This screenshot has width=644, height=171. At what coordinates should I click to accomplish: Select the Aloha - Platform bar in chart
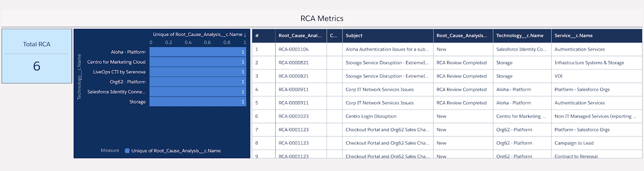pos(198,52)
